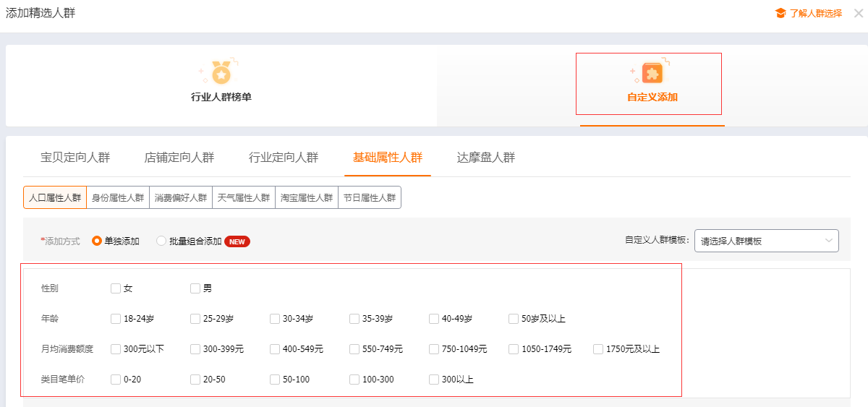Viewport: 868px width, 407px height.
Task: Check the 1050-1749元 spending checkbox
Action: click(x=514, y=349)
